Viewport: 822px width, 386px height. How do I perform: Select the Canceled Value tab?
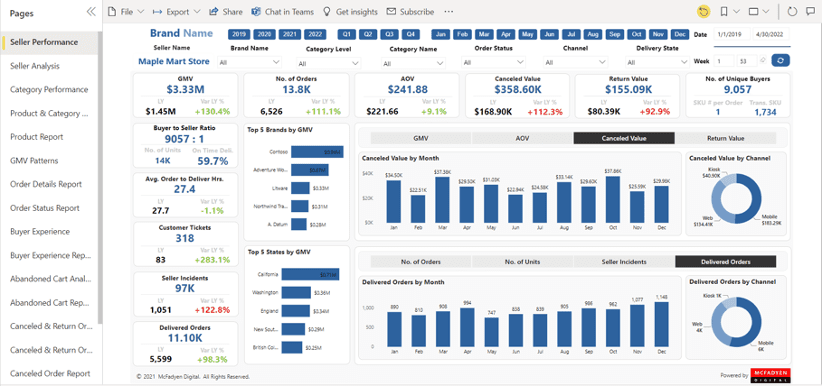(624, 138)
